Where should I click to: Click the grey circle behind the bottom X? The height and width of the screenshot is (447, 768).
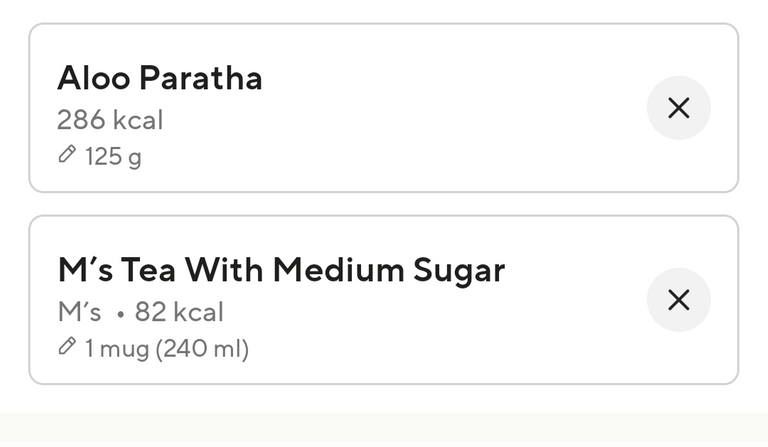678,300
